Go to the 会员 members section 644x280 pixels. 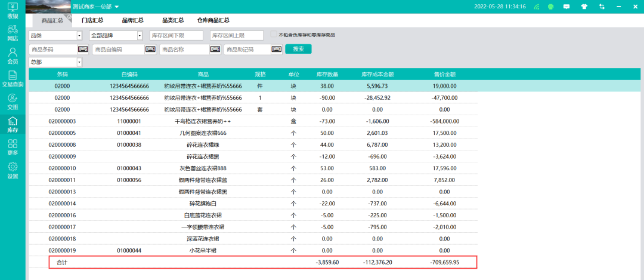(x=13, y=57)
